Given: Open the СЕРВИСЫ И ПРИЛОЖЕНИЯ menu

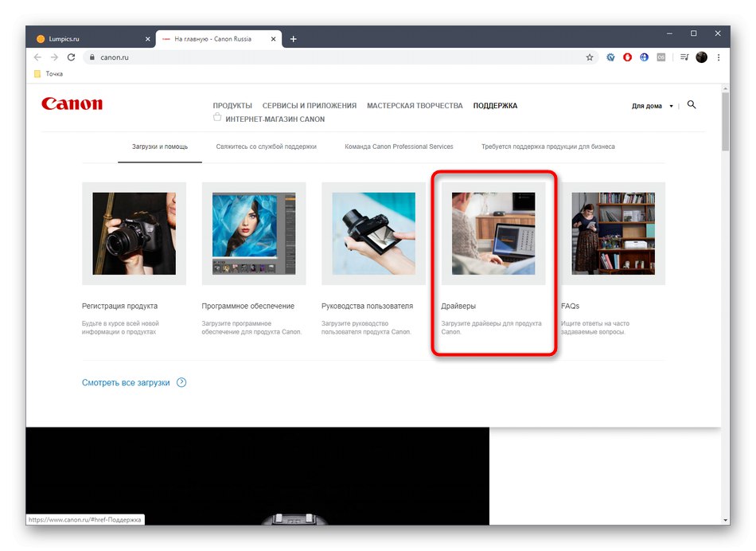Looking at the screenshot, I should pyautogui.click(x=310, y=106).
